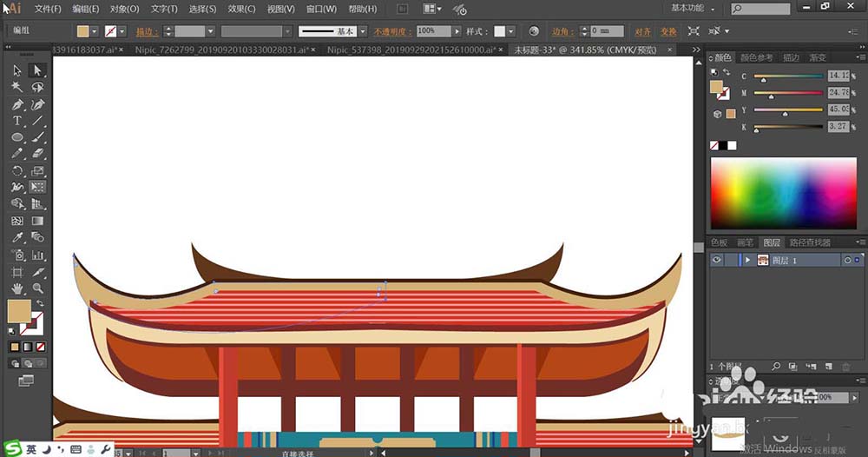The image size is (868, 457).
Task: Set fill to None in toolbox
Action: [x=41, y=347]
